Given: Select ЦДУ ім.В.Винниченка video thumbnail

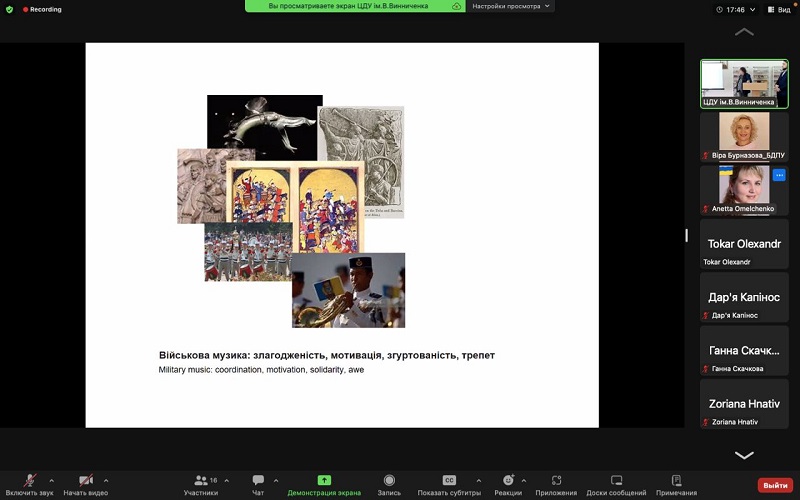Looking at the screenshot, I should [x=744, y=84].
